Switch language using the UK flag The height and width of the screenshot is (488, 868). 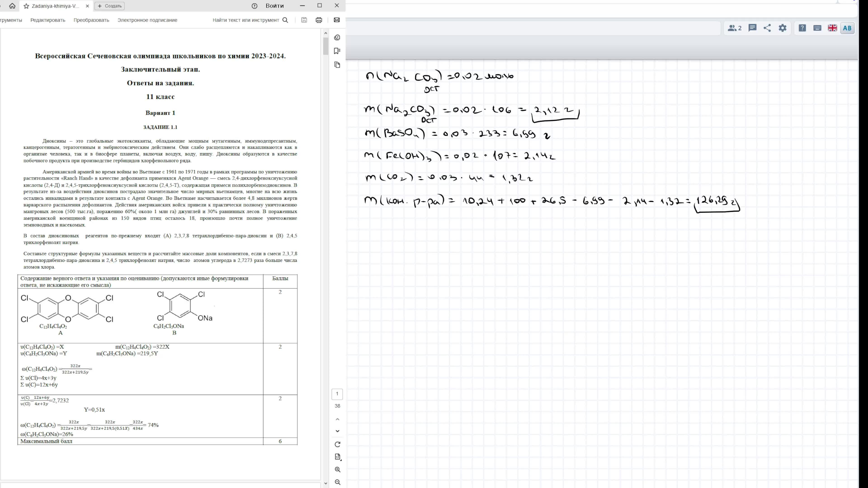(x=832, y=28)
